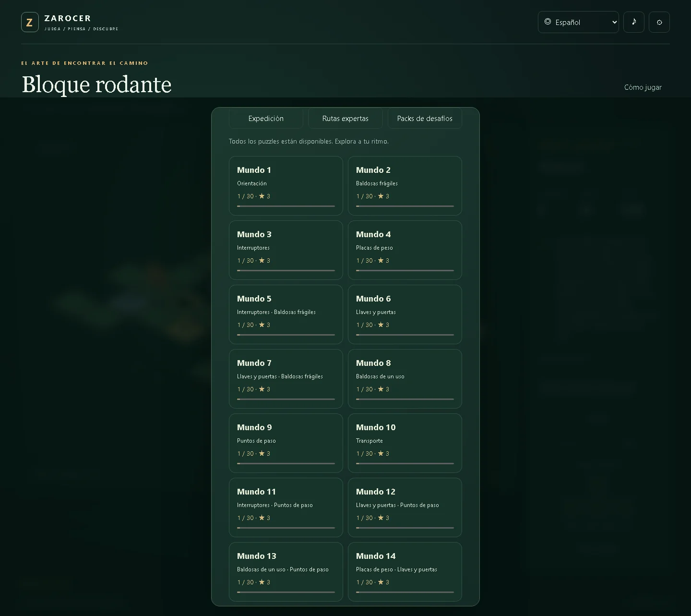
Task: Select the Mundo 12 card
Action: pyautogui.click(x=405, y=507)
